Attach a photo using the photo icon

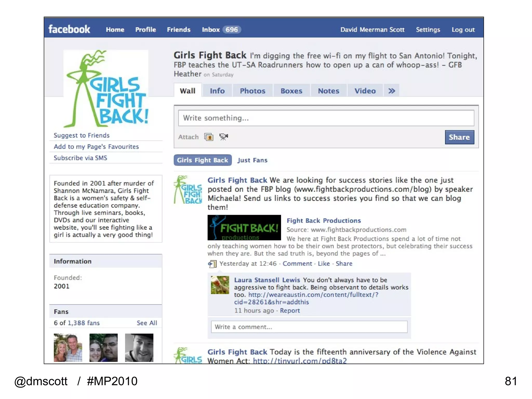(209, 137)
